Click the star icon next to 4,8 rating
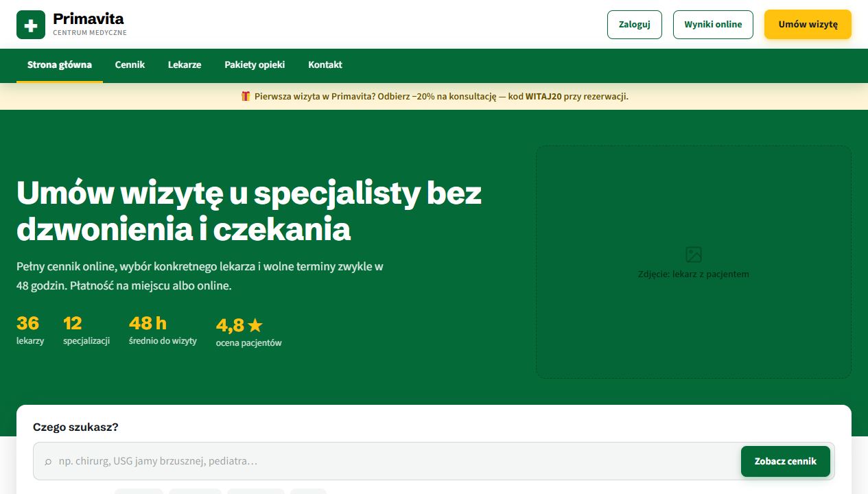Viewport: 868px width, 494px height. (255, 325)
